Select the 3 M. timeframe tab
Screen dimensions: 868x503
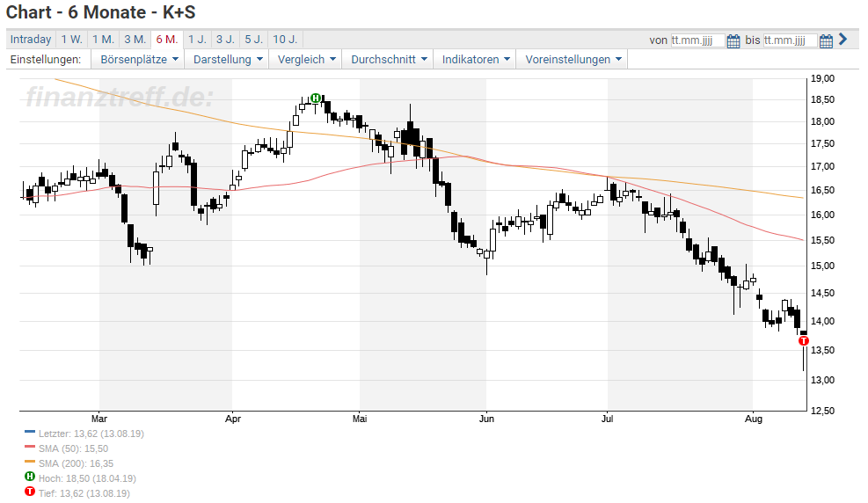135,40
